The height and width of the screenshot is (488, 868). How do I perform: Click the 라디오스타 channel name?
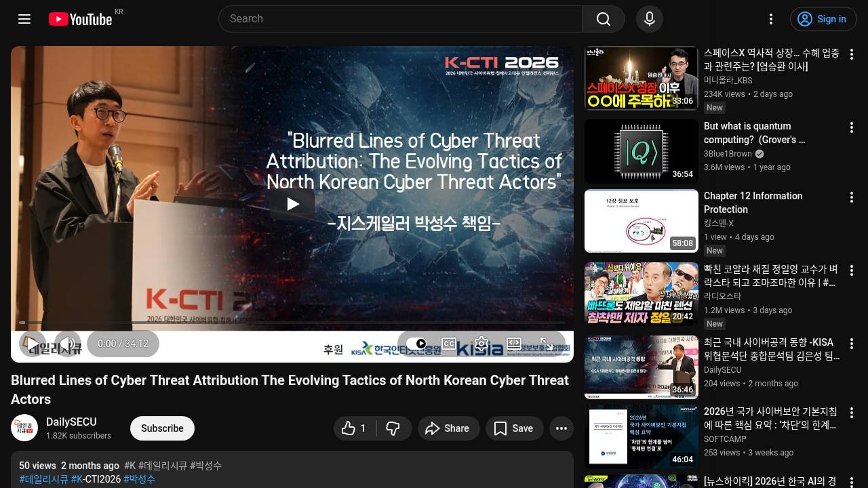tap(723, 296)
